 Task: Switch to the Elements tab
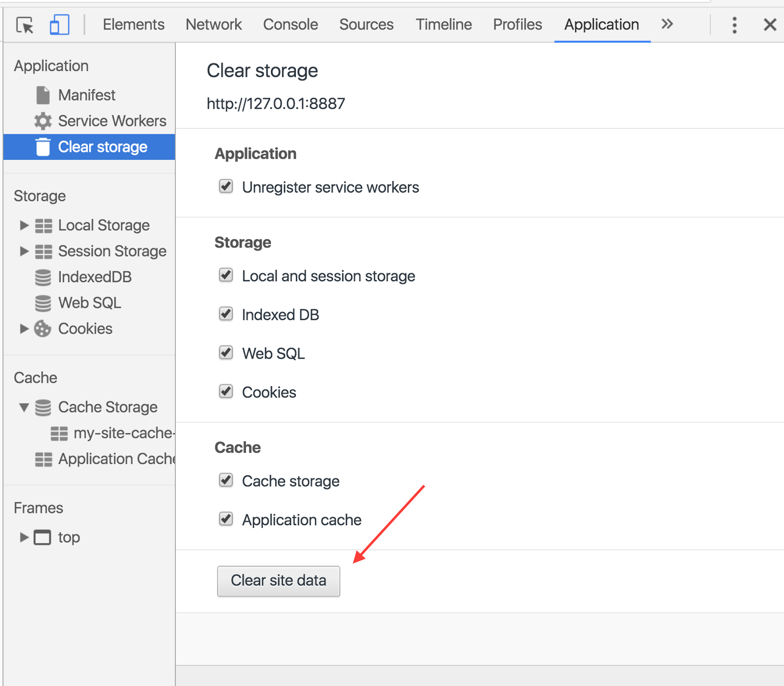pos(133,24)
